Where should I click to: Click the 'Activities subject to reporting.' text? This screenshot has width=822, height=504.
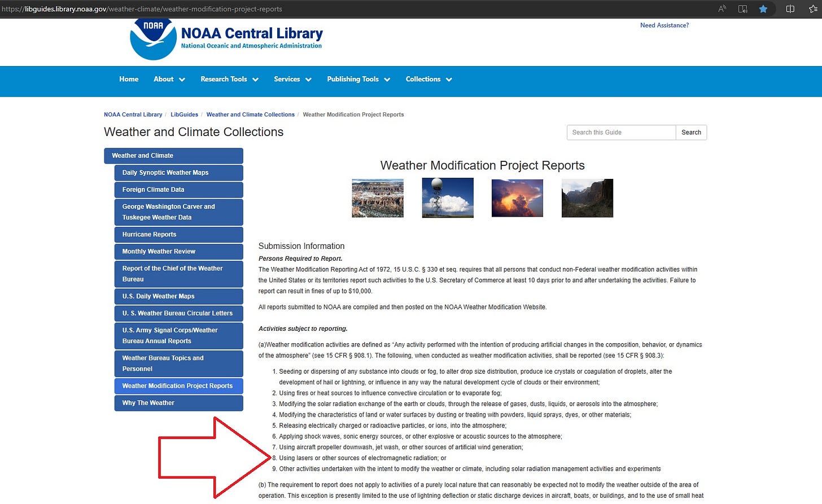pos(303,328)
